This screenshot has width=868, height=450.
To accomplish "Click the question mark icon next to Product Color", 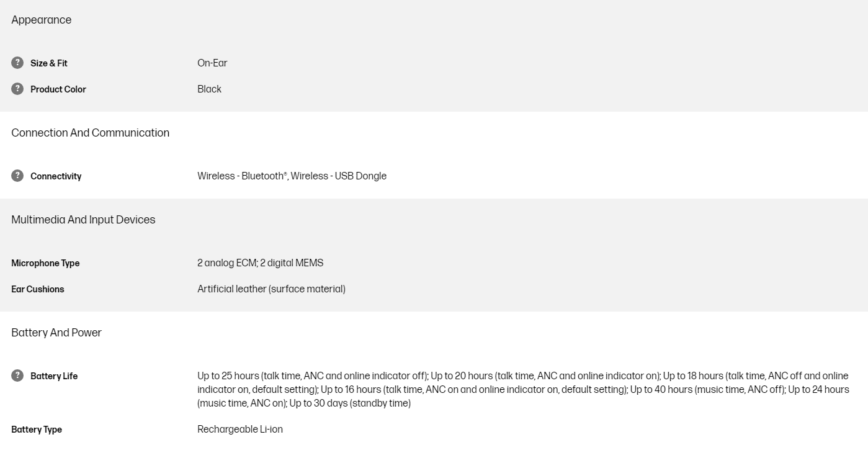I will coord(17,89).
